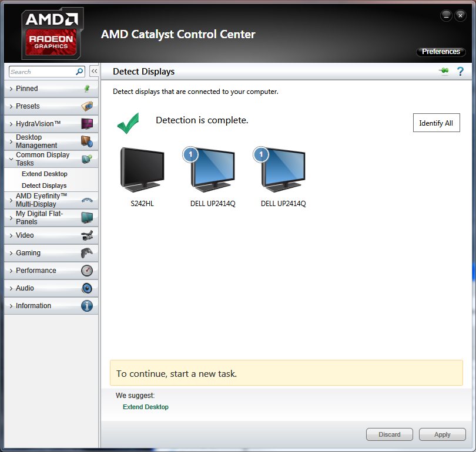Pin this page with green pushpin icon
The width and height of the screenshot is (476, 452).
click(x=444, y=71)
